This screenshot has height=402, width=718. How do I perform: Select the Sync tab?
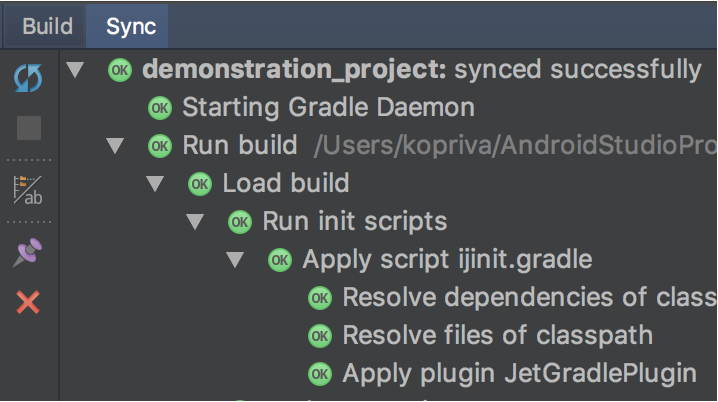131,26
